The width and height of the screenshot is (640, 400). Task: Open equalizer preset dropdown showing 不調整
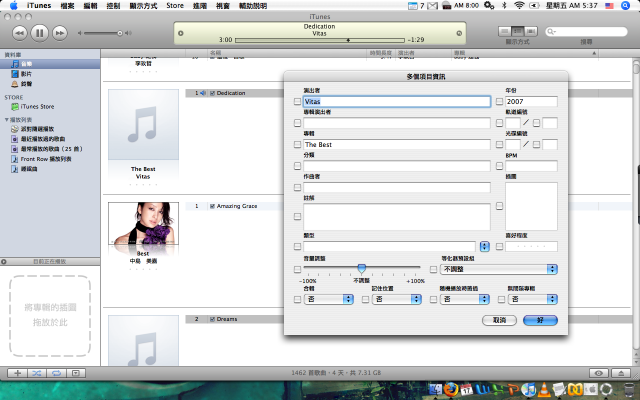(x=499, y=269)
